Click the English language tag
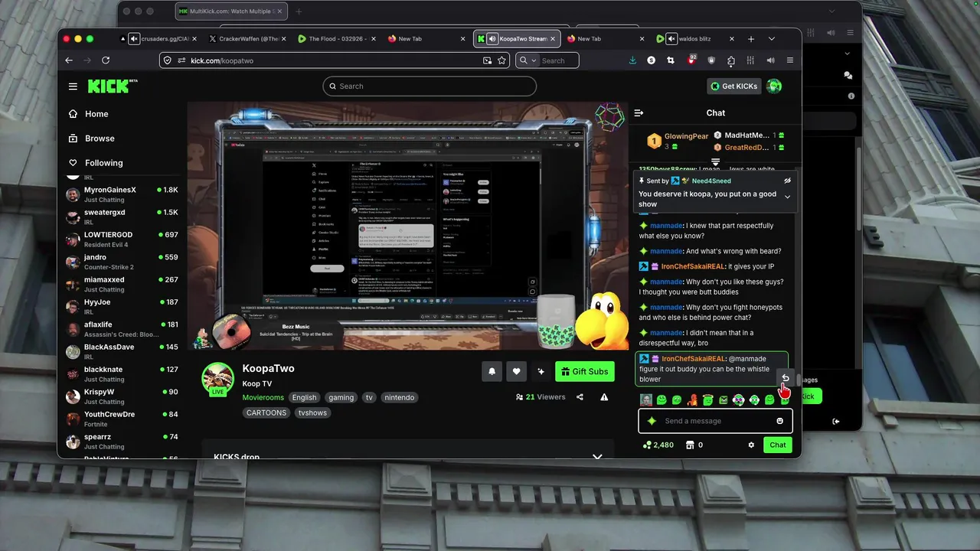This screenshot has width=980, height=551. click(x=304, y=397)
